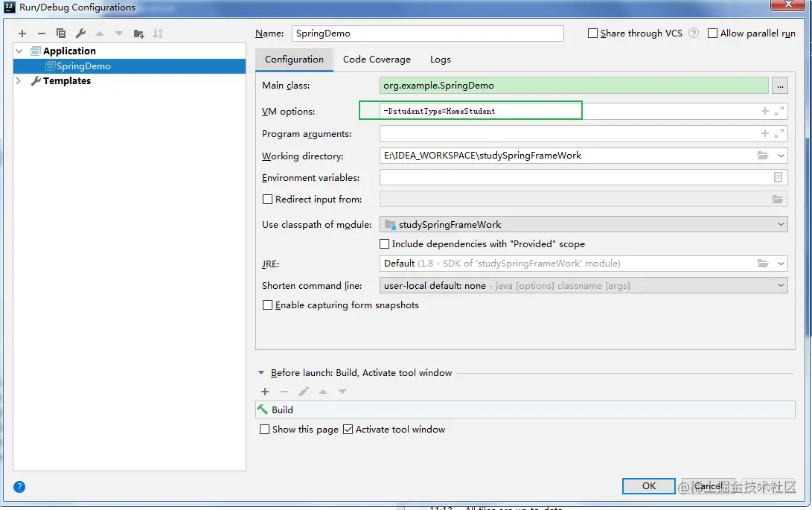The height and width of the screenshot is (510, 812).
Task: Select SpringDemo configuration in the tree
Action: [129, 66]
